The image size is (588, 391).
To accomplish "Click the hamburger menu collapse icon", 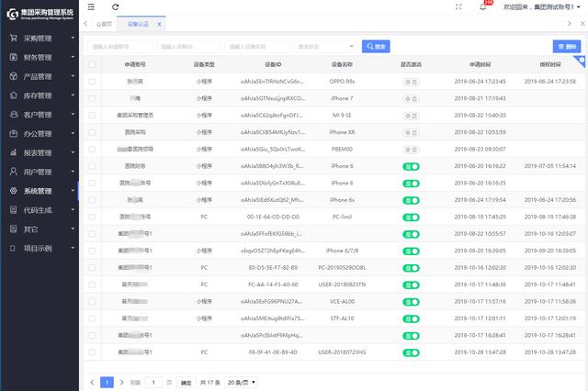I will [90, 6].
